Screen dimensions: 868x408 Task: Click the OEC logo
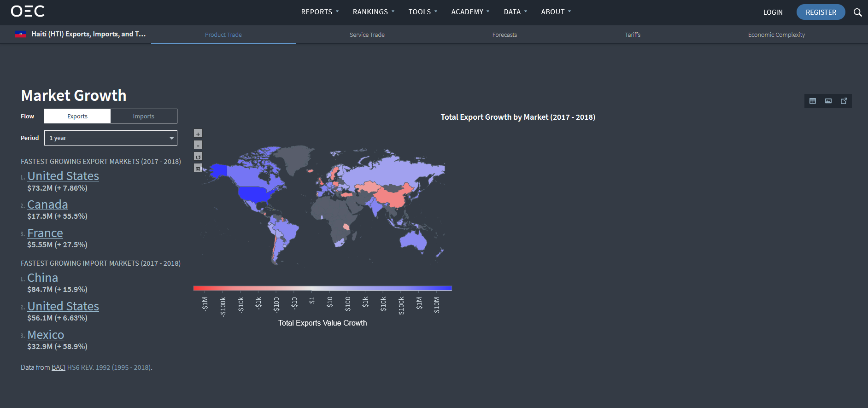(28, 12)
